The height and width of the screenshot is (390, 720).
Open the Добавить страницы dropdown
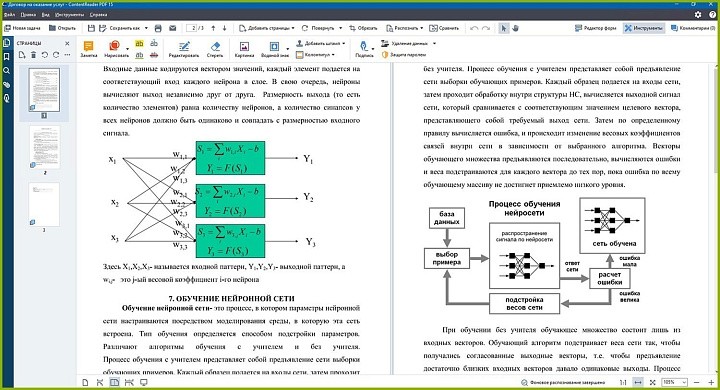coord(267,28)
